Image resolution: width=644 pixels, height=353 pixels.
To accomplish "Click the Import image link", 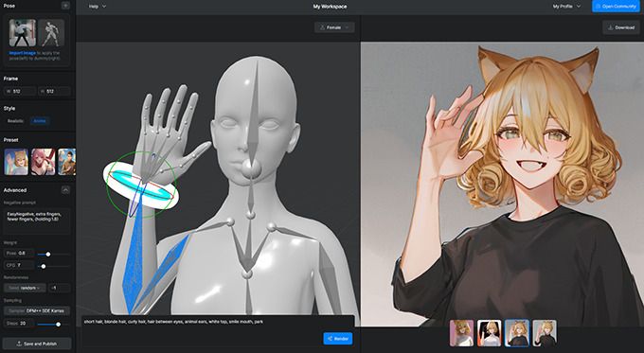I will [x=23, y=53].
